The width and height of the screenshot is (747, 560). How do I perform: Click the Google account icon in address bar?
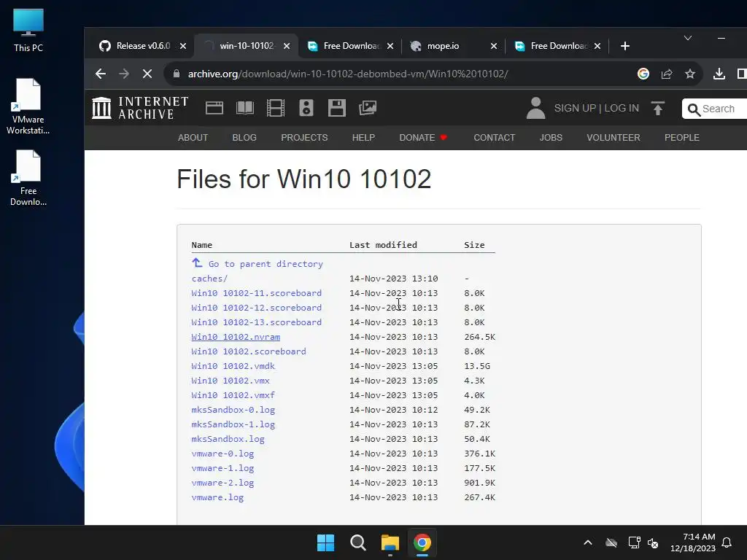click(x=643, y=74)
